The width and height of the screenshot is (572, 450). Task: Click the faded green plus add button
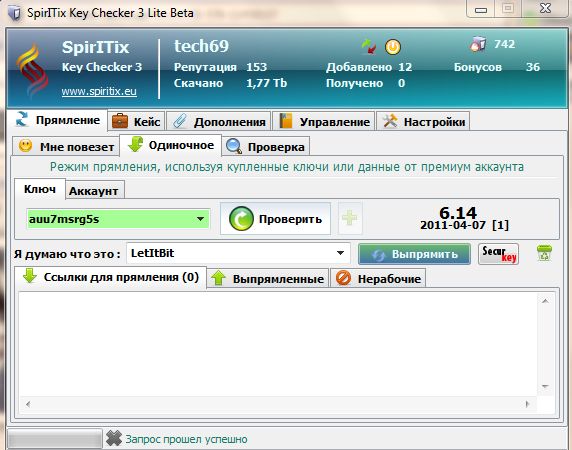350,218
